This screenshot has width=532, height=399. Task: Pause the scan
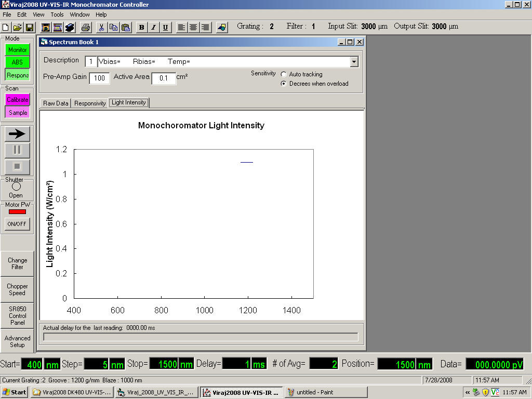click(17, 150)
